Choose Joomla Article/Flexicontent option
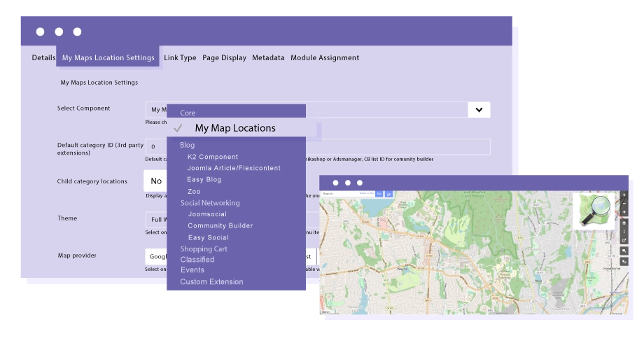Screen dimensions: 644x350 coord(234,168)
